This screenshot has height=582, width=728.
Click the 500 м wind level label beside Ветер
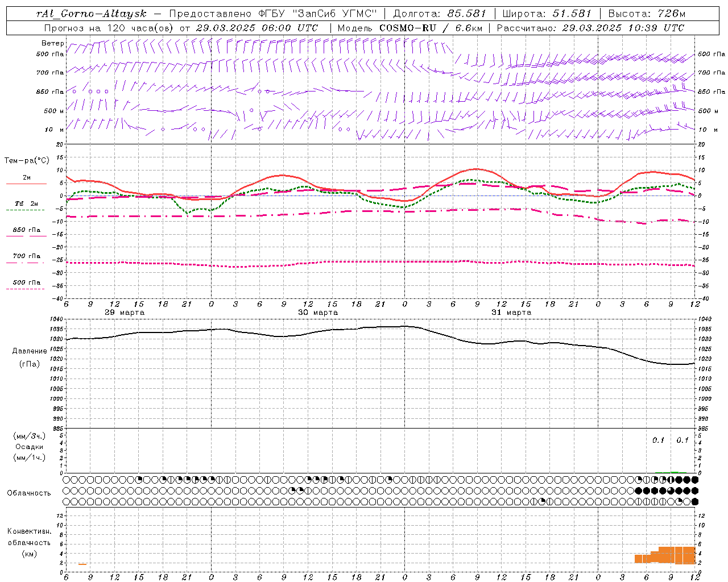pyautogui.click(x=54, y=111)
